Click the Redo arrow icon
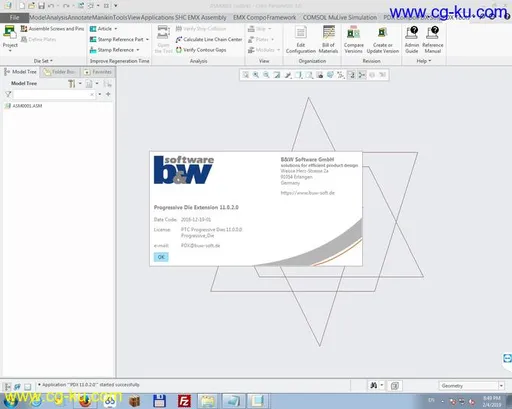The image size is (512, 409). click(x=66, y=6)
